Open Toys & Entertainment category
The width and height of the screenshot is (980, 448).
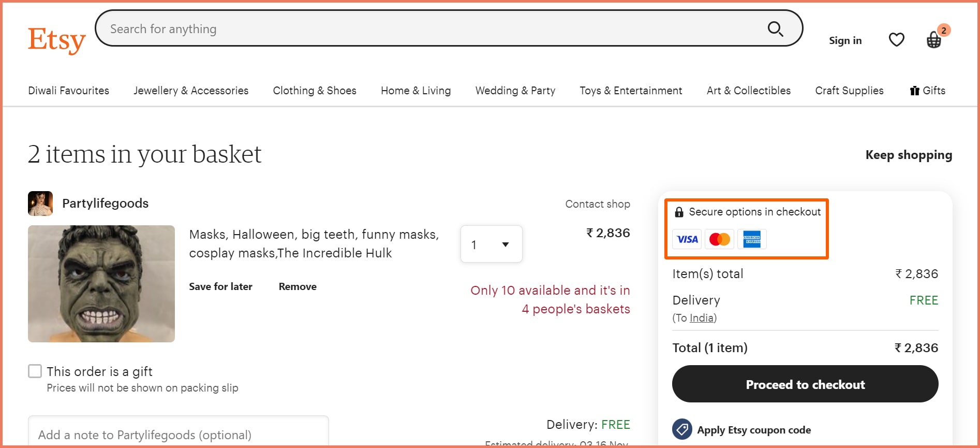(631, 91)
